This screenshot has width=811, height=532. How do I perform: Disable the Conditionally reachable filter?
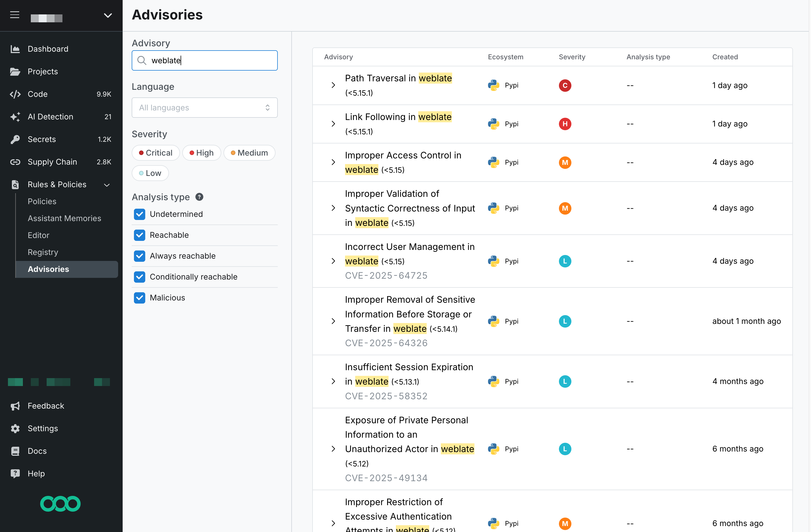point(139,277)
